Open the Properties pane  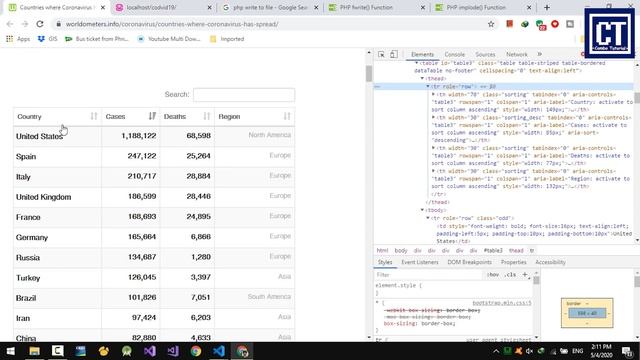(x=513, y=262)
